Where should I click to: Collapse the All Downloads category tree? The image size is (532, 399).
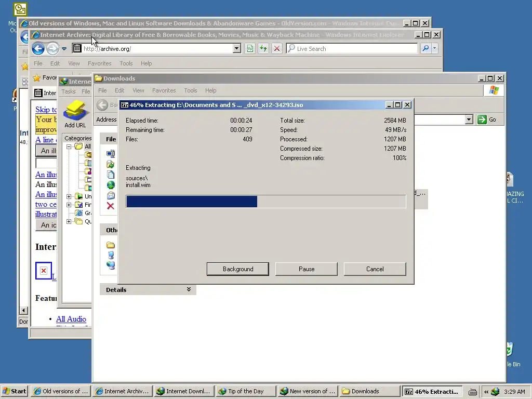click(69, 147)
